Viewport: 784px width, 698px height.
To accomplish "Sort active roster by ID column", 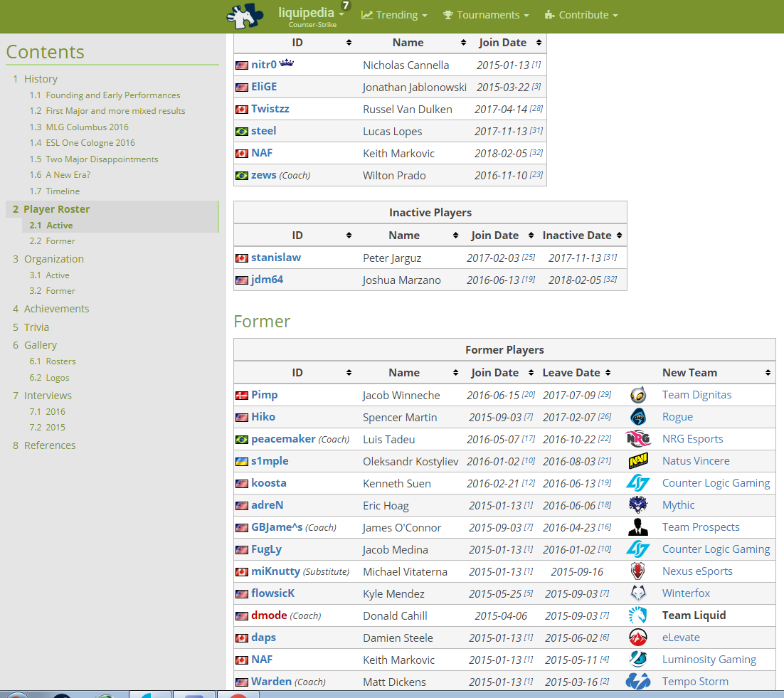I will (349, 43).
